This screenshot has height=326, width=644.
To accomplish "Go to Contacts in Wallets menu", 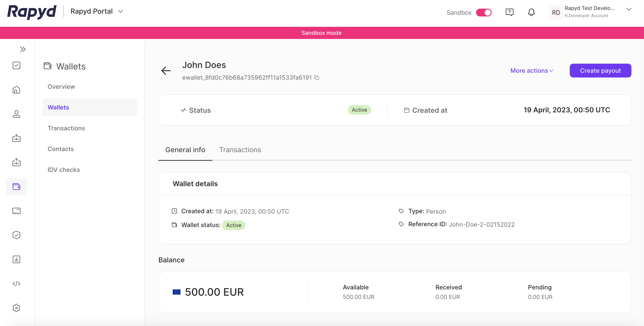I will tap(61, 149).
